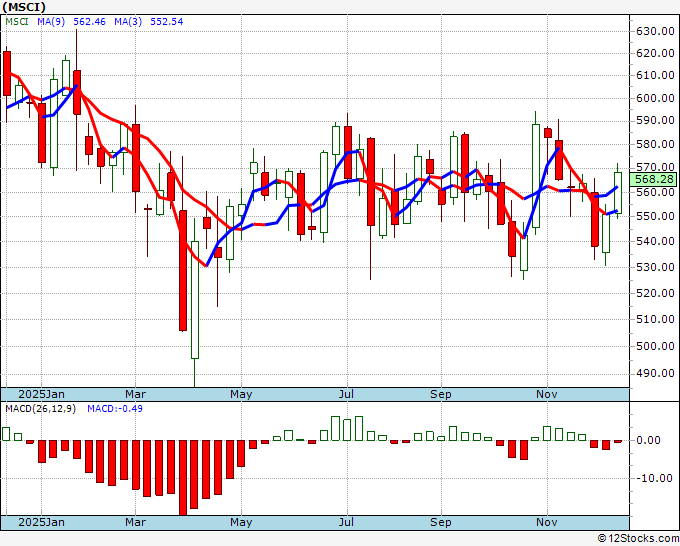680x546 pixels.
Task: Click the 620.00 price axis label
Action: tap(655, 53)
